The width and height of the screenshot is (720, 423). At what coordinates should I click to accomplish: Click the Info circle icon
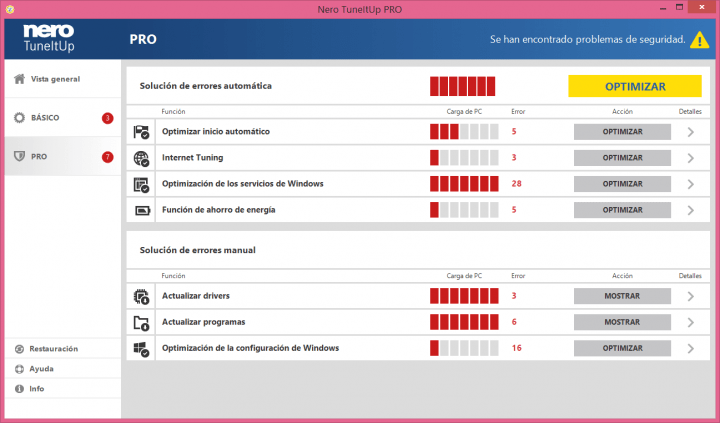pos(19,389)
